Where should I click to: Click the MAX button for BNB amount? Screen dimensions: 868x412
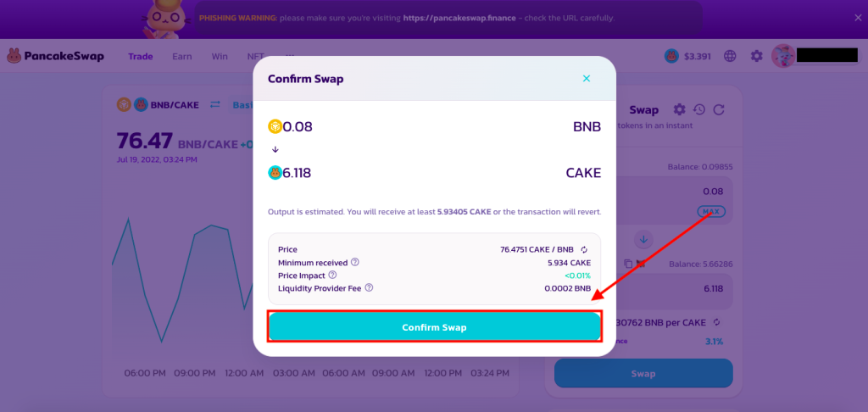709,210
